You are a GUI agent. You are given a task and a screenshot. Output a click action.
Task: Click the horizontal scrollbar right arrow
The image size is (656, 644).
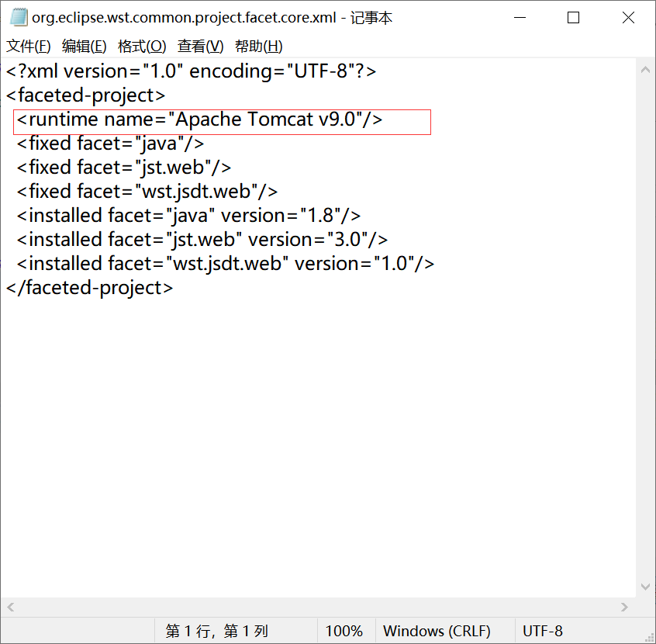[x=625, y=608]
